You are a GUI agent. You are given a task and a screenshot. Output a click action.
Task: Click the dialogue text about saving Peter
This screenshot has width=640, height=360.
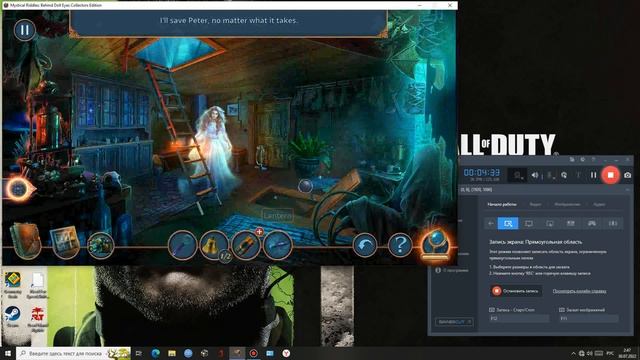tap(229, 20)
